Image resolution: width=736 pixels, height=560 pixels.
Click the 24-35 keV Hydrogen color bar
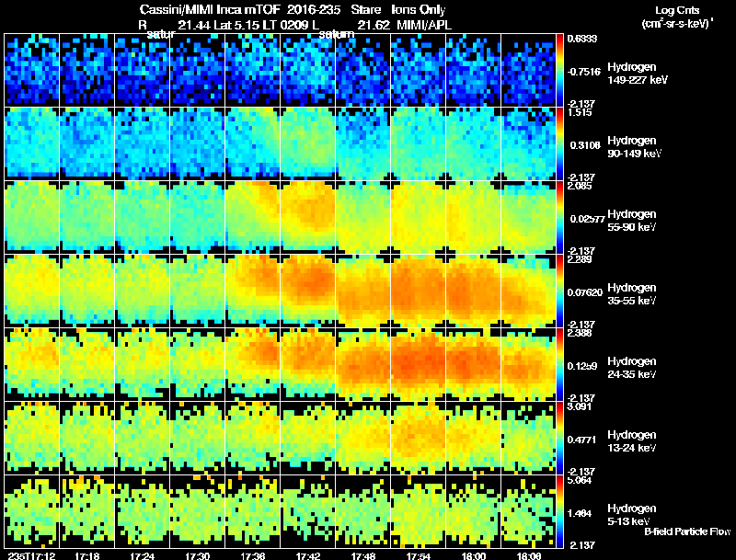coord(559,364)
